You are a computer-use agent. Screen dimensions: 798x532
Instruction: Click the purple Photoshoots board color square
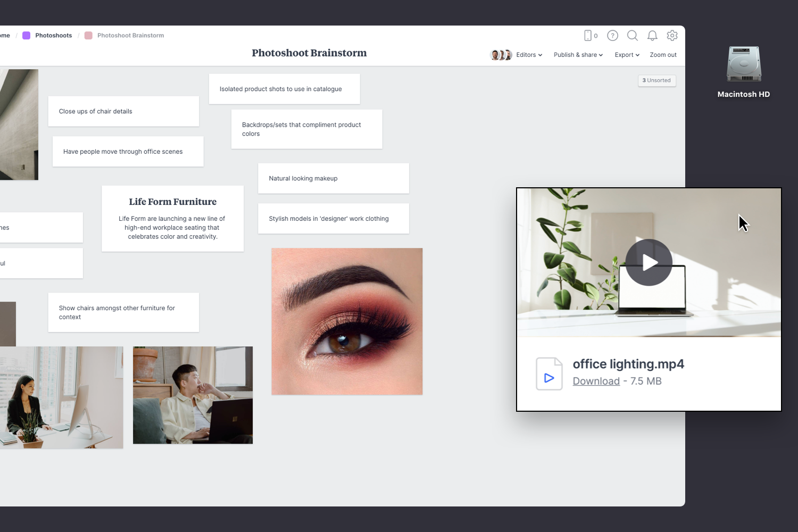tap(26, 36)
